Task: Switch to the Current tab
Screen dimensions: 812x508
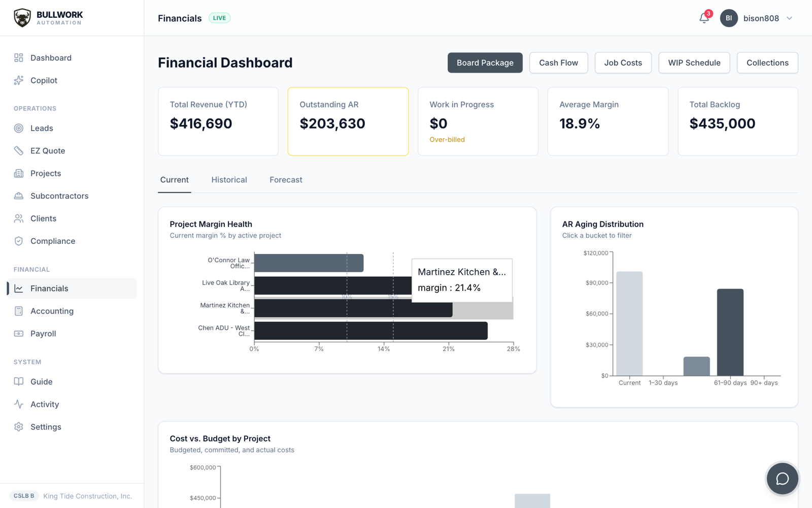Action: [175, 180]
